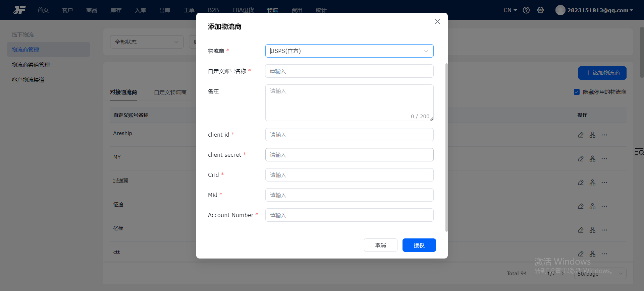Switch to 自定义物流商 tab

[170, 92]
